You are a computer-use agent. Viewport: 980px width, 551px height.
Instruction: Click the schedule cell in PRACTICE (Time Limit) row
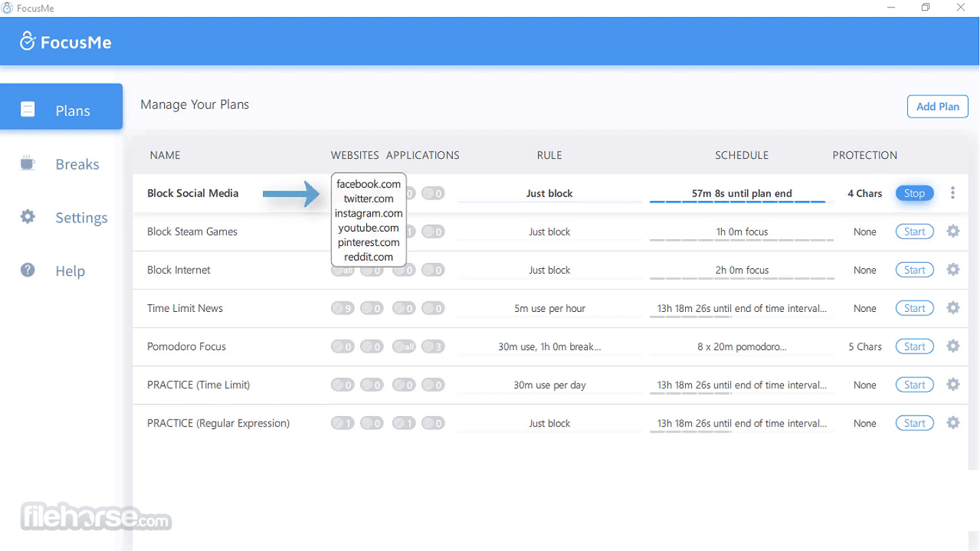742,385
